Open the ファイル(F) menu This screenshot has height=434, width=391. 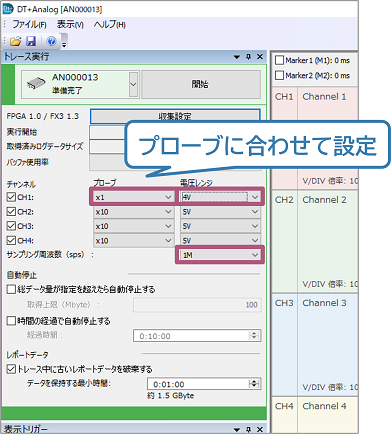29,25
